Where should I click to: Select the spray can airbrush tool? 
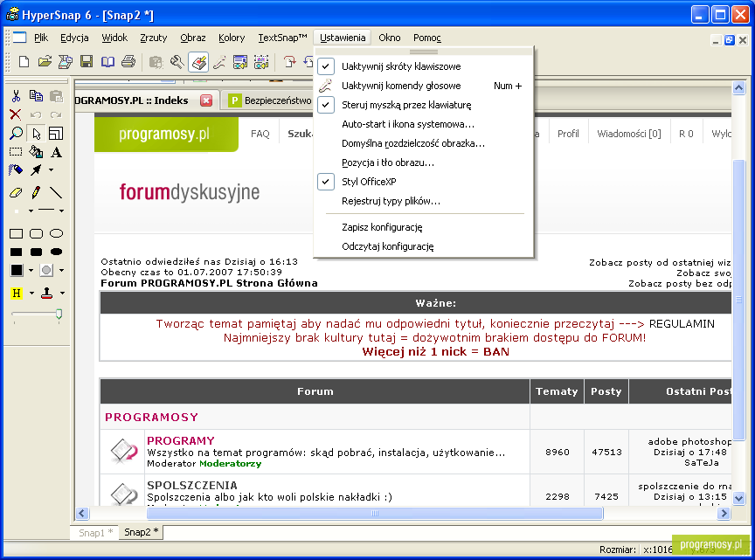[16, 170]
